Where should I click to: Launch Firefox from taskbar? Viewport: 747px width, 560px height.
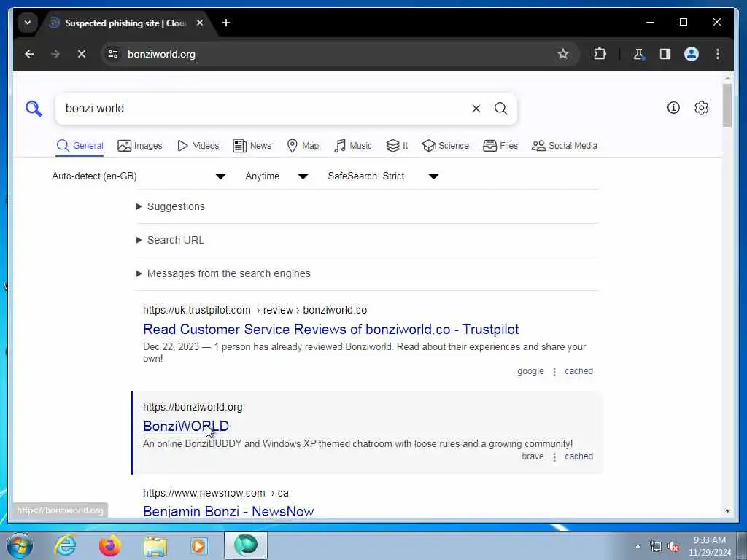coord(110,545)
